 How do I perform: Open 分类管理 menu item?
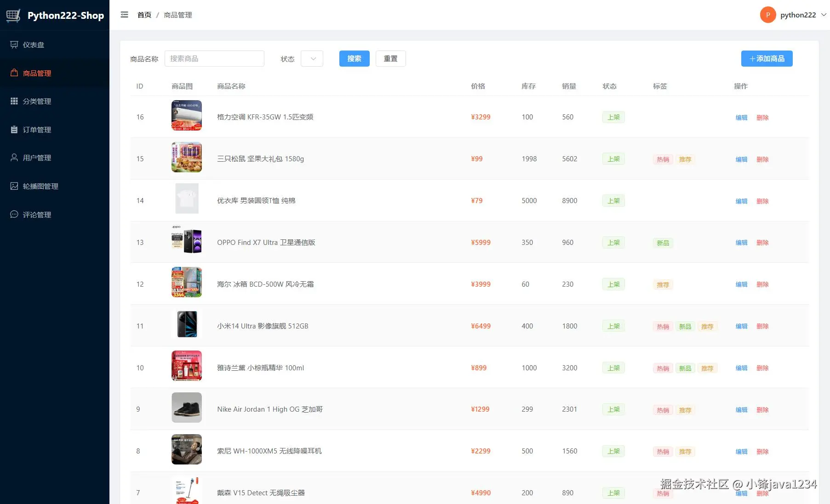click(55, 101)
